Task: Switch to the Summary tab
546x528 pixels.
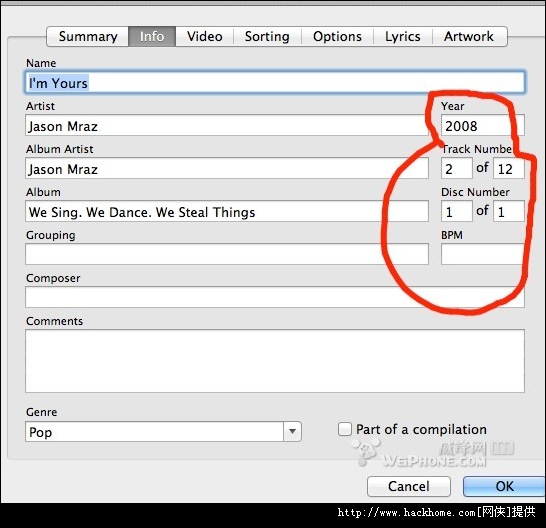Action: (88, 36)
